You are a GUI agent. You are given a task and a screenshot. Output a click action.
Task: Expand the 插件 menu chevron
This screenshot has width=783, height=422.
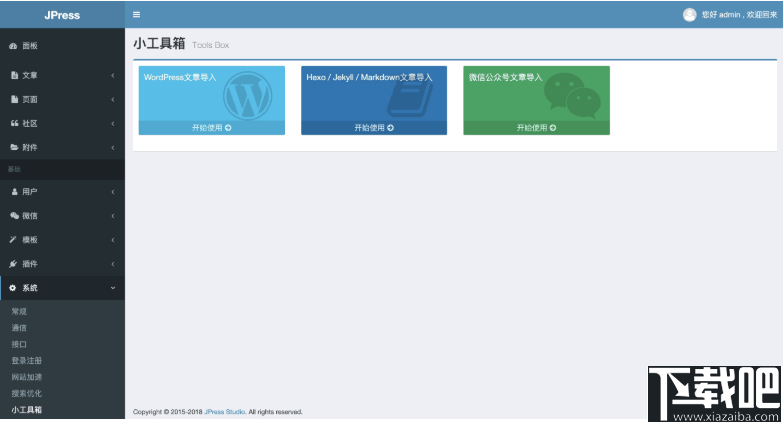[x=113, y=264]
